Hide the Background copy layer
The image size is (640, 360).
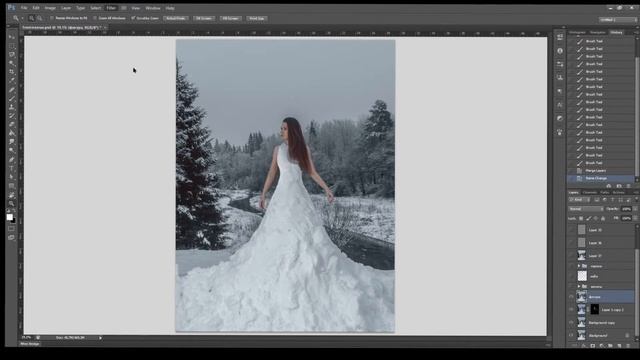click(x=571, y=322)
